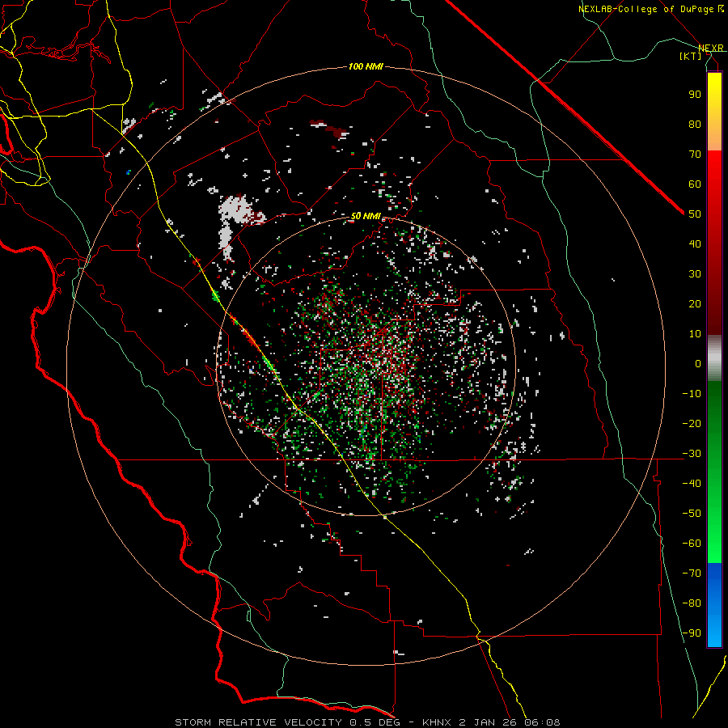The width and height of the screenshot is (728, 728).
Task: Click the positive 10 scale label
Action: [695, 333]
